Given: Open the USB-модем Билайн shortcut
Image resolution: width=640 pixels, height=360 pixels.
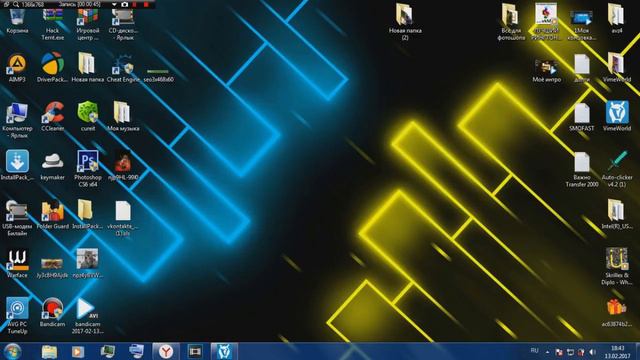Looking at the screenshot, I should point(17,218).
